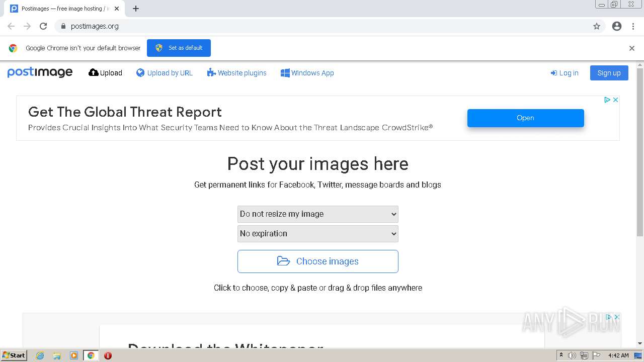Click the Get The Global Threat Report headline

click(125, 112)
